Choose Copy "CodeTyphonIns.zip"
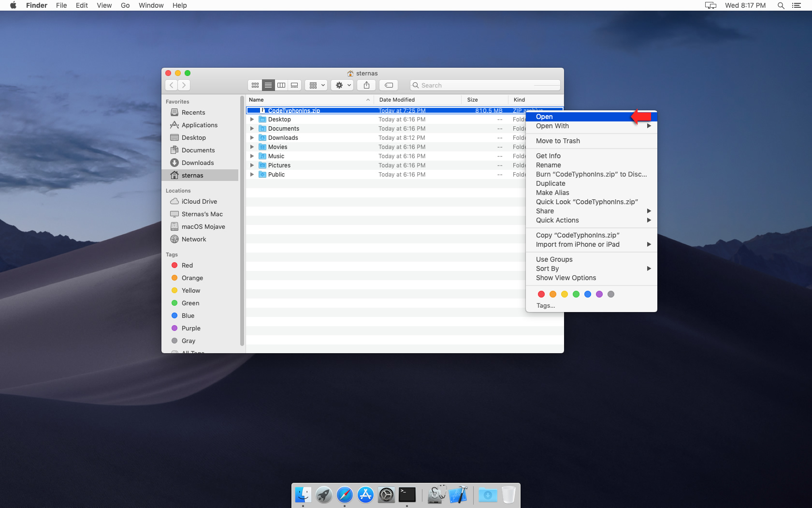 (591, 235)
